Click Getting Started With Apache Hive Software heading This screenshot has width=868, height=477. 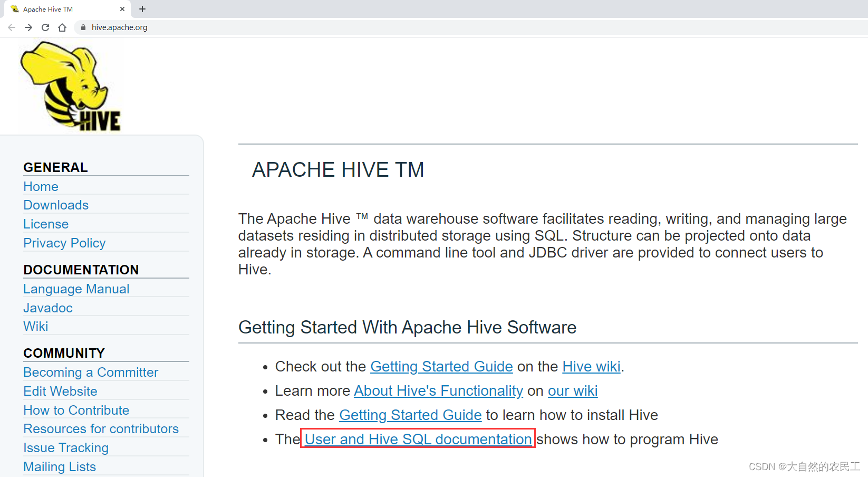[407, 328]
